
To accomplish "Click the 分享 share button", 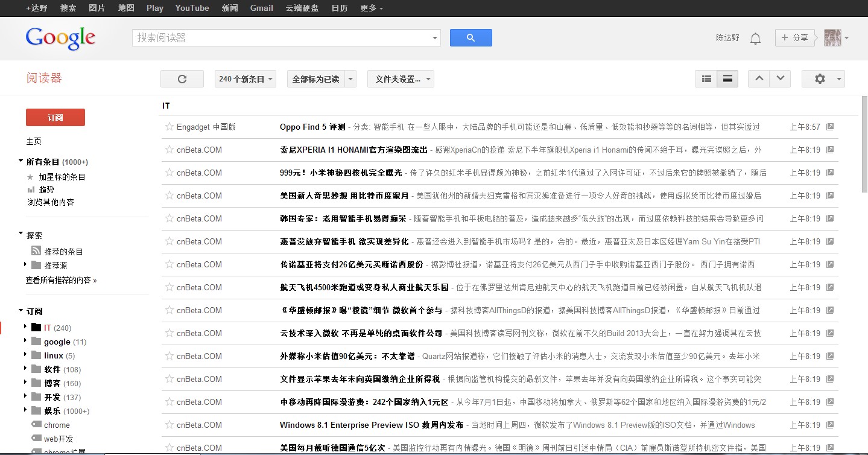I will pos(795,37).
